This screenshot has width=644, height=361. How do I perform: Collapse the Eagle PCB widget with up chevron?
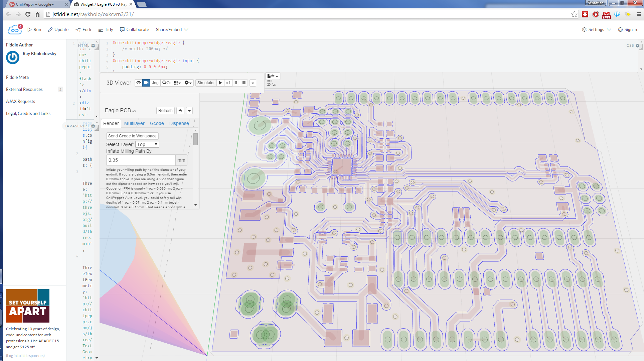pos(180,110)
